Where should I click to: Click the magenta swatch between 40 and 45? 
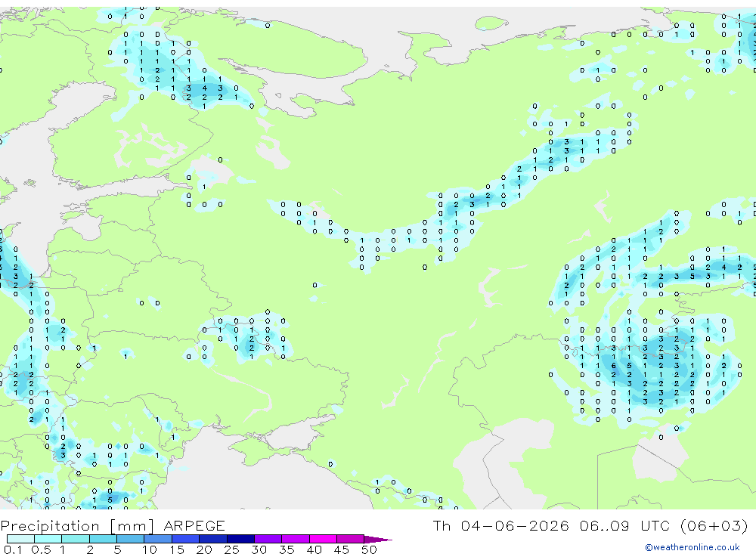pos(323,539)
